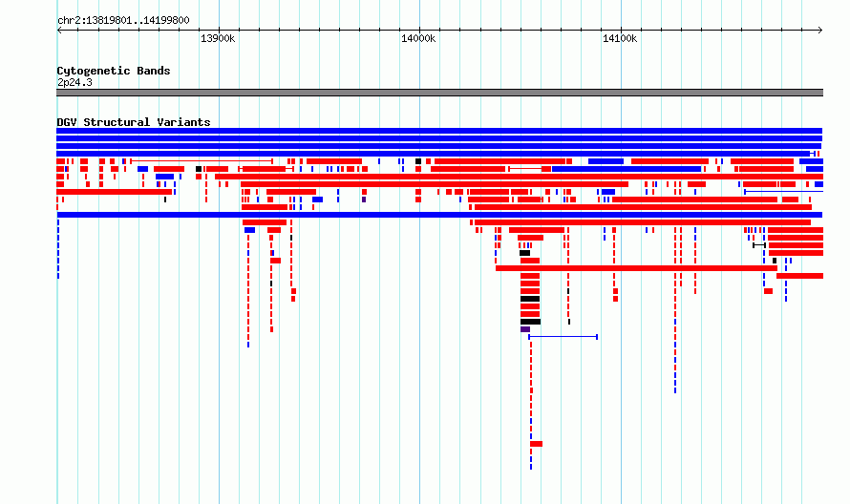The image size is (850, 504).
Task: Click the 14000k ruler label
Action: [x=418, y=38]
